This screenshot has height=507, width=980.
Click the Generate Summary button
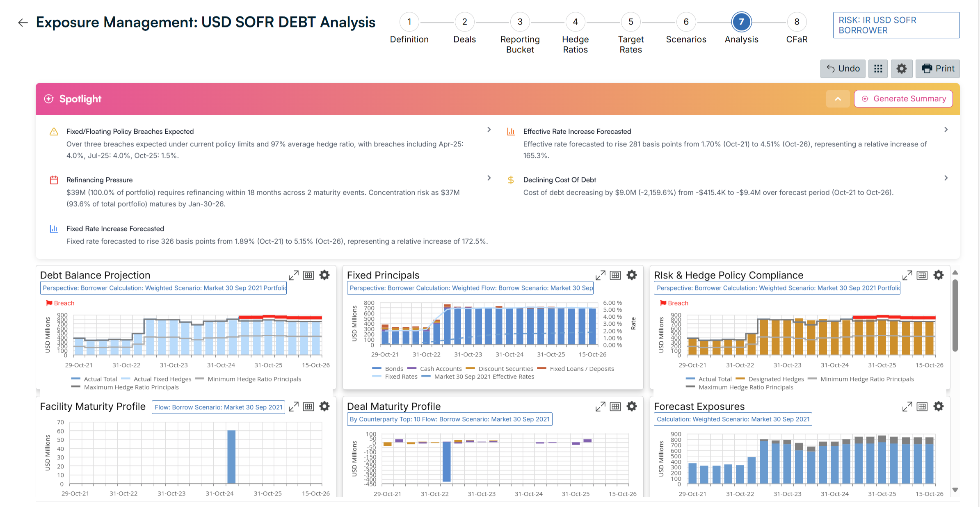[x=903, y=99]
